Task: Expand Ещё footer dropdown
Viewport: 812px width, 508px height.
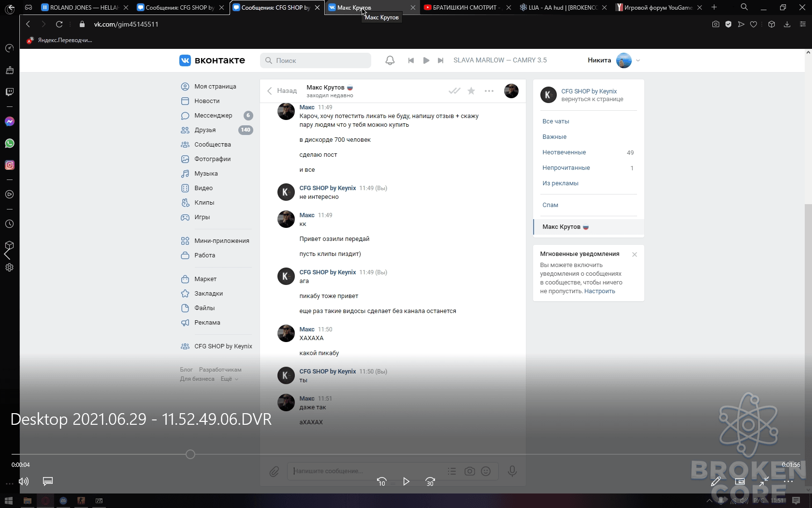Action: (230, 379)
